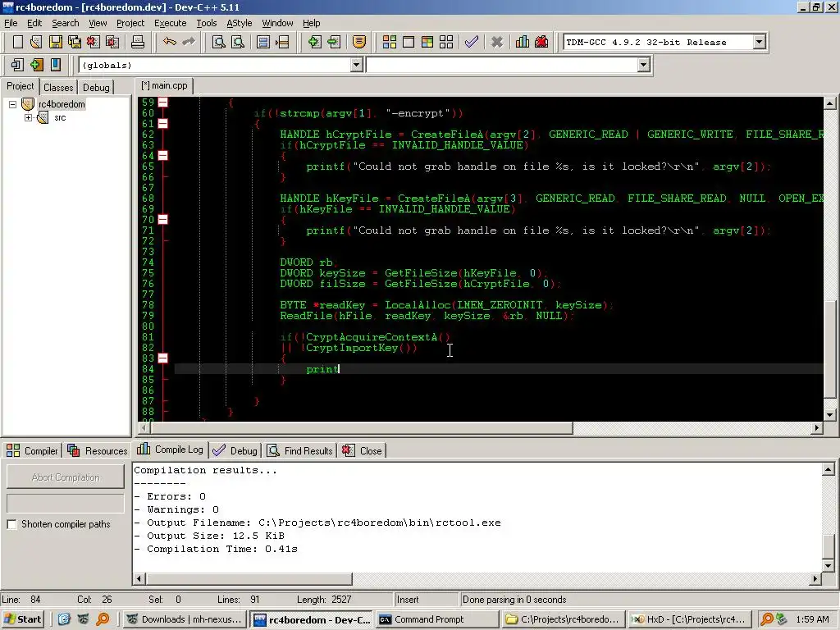Screen dimensions: 840x630
Task: Click the Close All files toolbar icon
Action: pyautogui.click(x=112, y=42)
